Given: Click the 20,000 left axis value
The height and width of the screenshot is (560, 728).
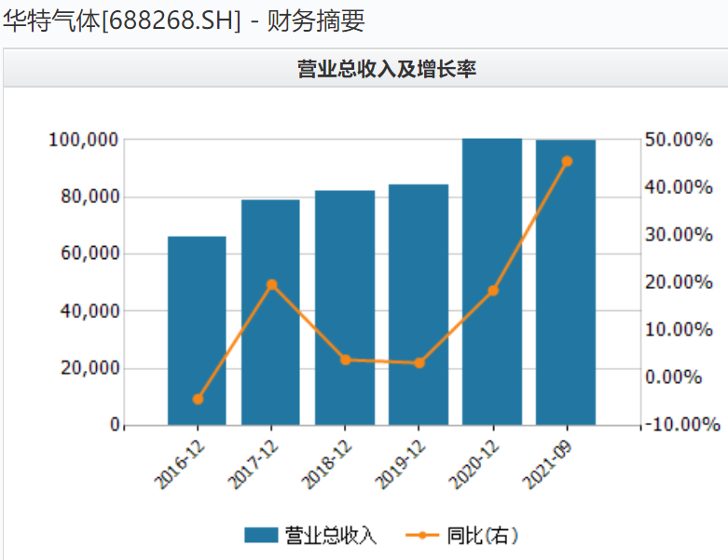Looking at the screenshot, I should (x=90, y=368).
